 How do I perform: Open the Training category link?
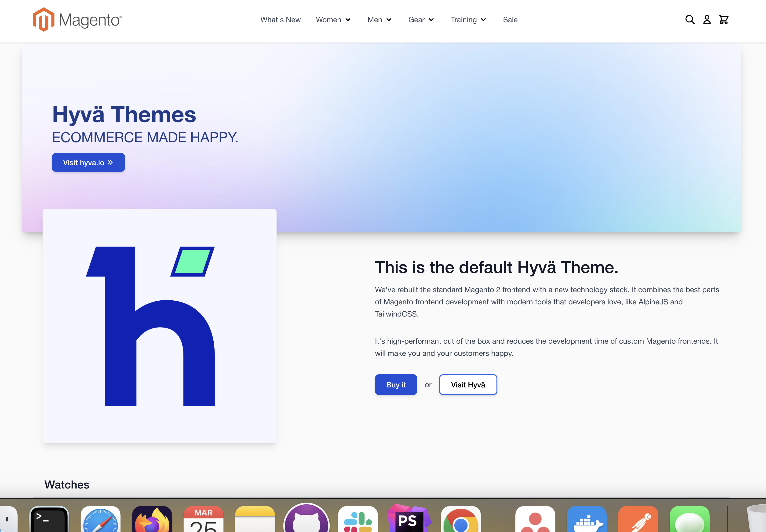pos(464,20)
